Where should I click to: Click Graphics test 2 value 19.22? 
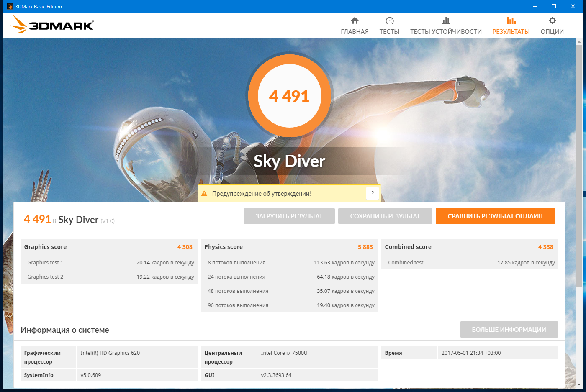click(x=165, y=277)
